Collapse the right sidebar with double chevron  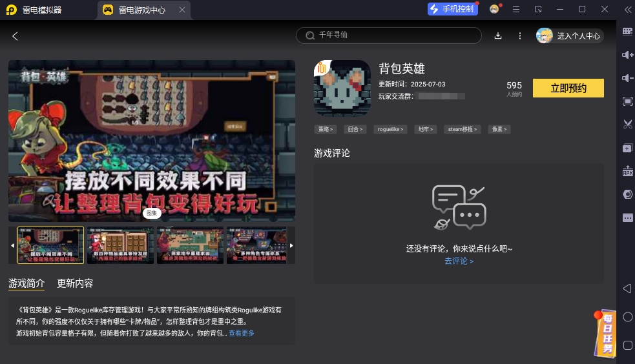point(628,9)
